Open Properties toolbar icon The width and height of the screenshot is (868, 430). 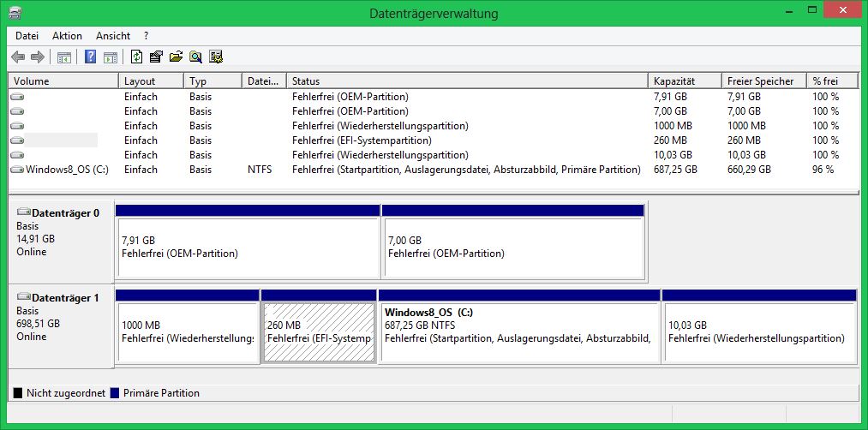click(156, 57)
